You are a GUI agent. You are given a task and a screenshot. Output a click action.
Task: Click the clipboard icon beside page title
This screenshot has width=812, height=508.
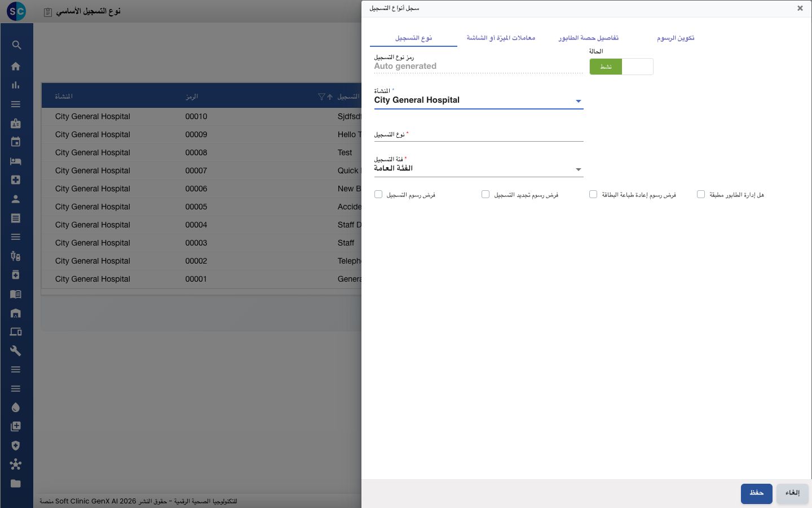coord(48,12)
